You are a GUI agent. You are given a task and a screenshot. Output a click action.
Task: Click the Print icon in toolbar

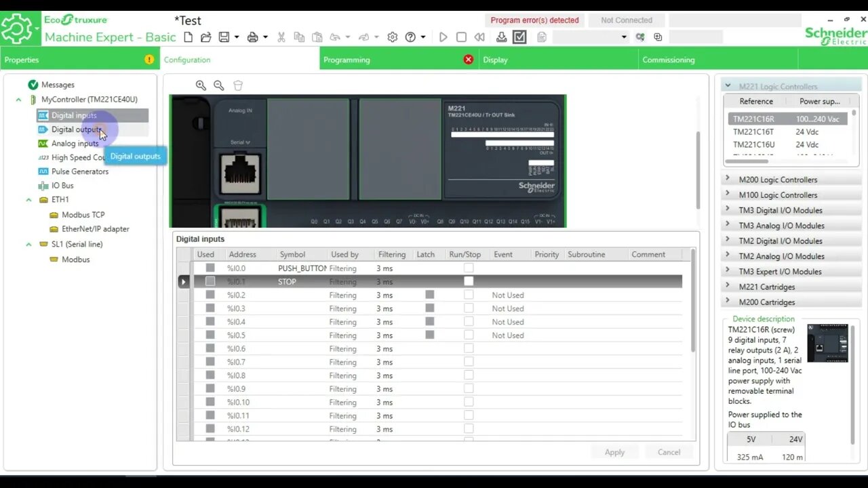point(252,37)
